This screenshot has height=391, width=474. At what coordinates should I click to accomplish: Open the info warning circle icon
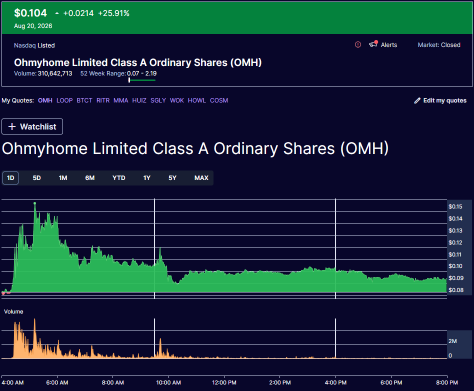click(x=358, y=45)
